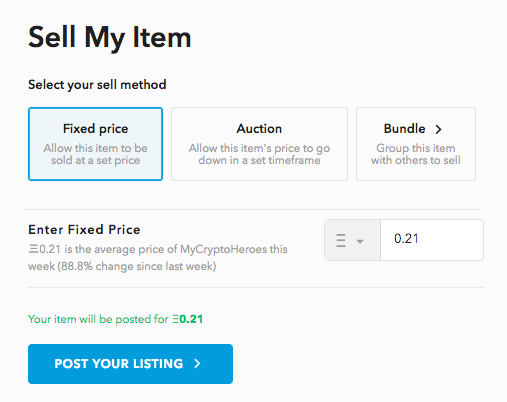
Task: Expand the currency dropdown caret arrow
Action: [360, 241]
